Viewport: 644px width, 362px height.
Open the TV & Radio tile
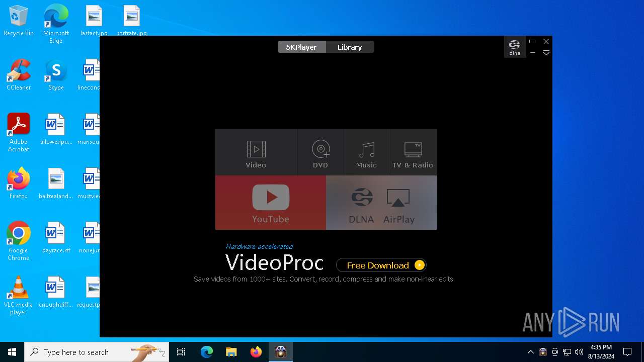[413, 152]
